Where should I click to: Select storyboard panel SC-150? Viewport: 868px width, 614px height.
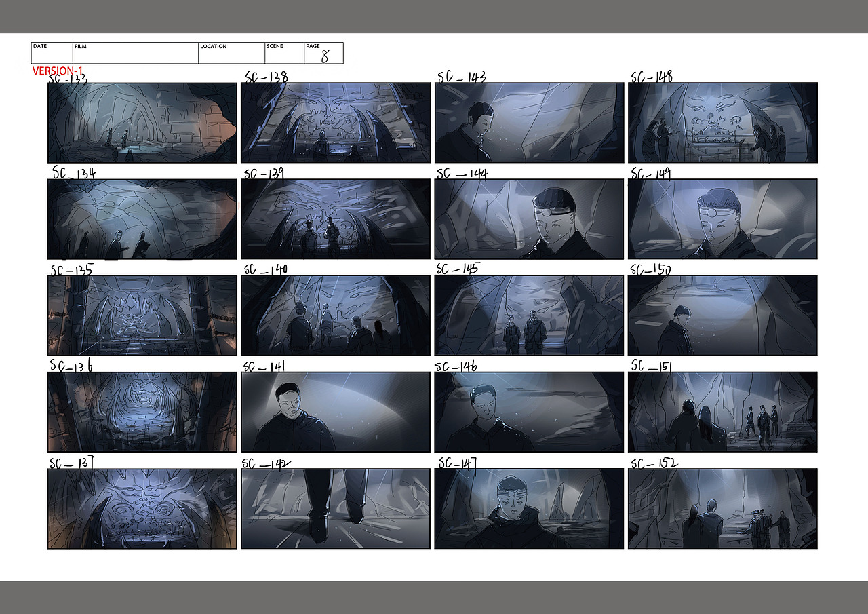click(723, 315)
